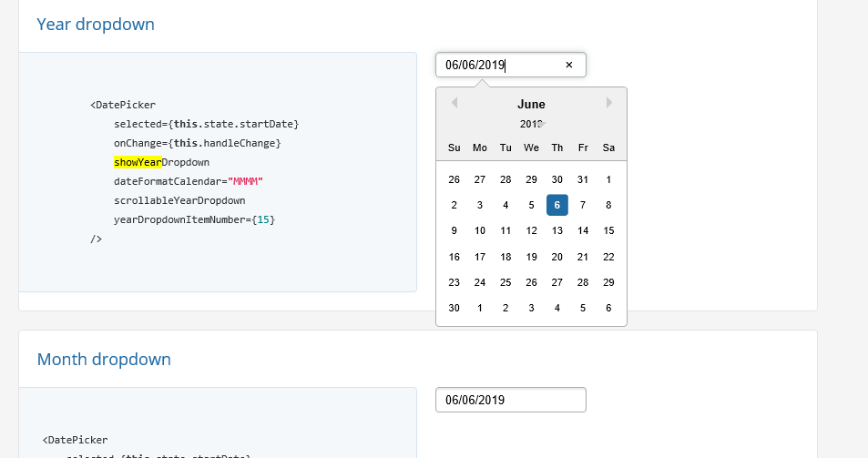The height and width of the screenshot is (458, 868).
Task: Clear the Year dropdown date input
Action: point(569,65)
